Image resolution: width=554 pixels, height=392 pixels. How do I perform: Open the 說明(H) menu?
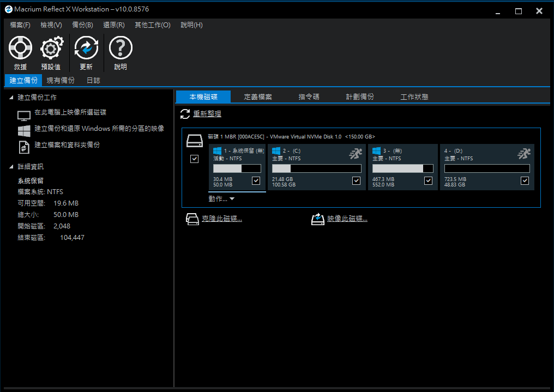[191, 25]
